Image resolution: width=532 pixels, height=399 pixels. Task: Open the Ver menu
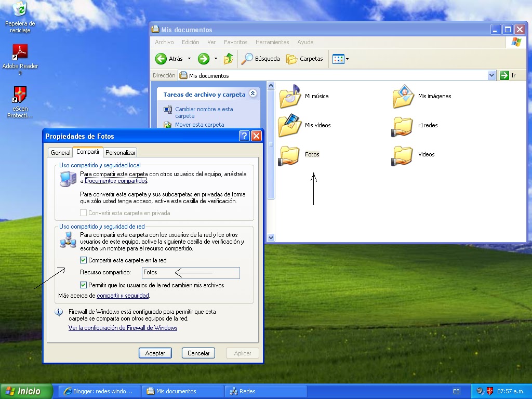click(x=211, y=42)
